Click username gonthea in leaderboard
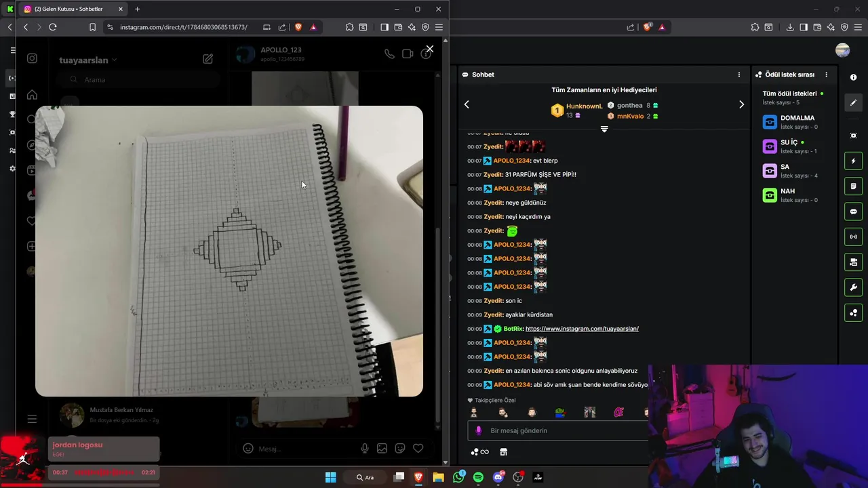868x488 pixels. tap(629, 106)
